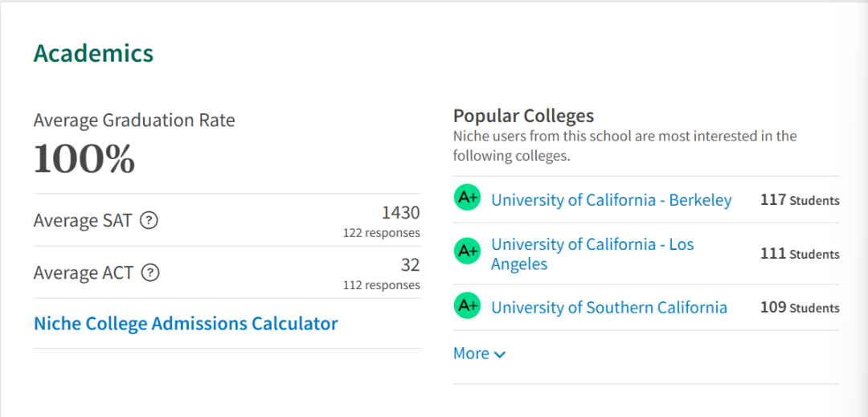Click the 122 responses text under SAT
The width and height of the screenshot is (868, 417).
382,233
